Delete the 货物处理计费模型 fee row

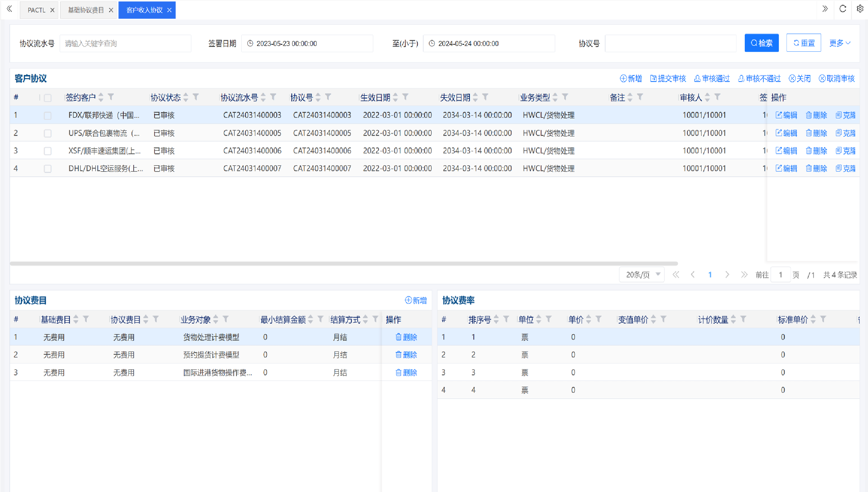click(407, 337)
